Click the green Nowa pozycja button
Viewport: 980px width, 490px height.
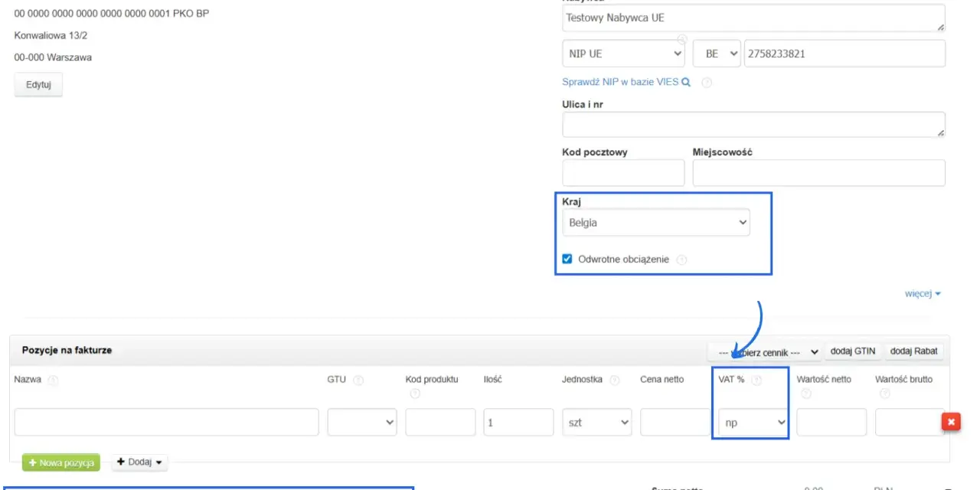click(x=61, y=462)
